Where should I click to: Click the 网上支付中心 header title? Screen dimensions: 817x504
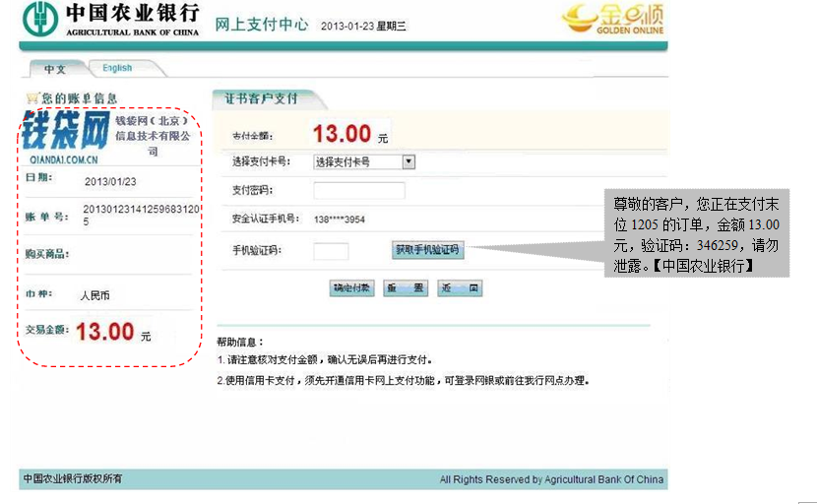262,25
